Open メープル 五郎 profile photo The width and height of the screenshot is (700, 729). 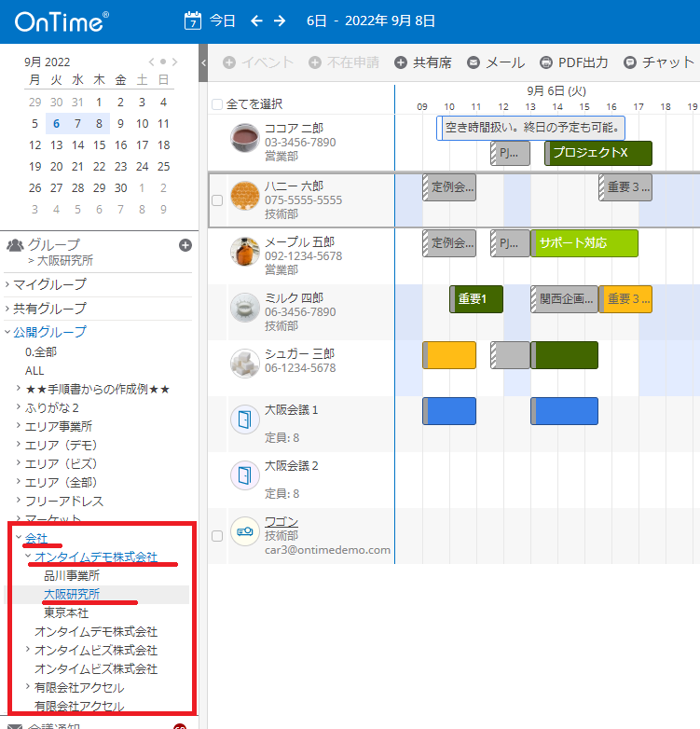pyautogui.click(x=245, y=251)
